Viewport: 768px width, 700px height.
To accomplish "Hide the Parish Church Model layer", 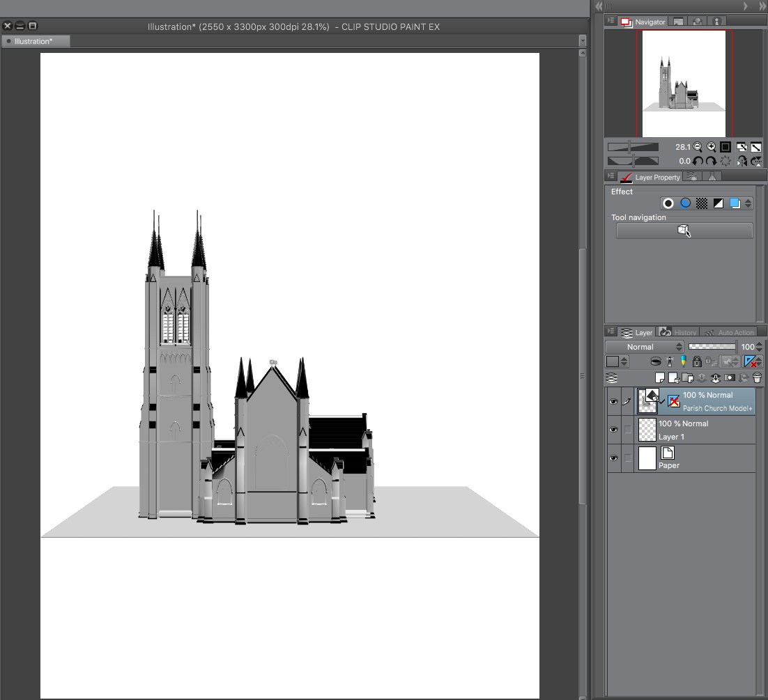I will (x=613, y=402).
